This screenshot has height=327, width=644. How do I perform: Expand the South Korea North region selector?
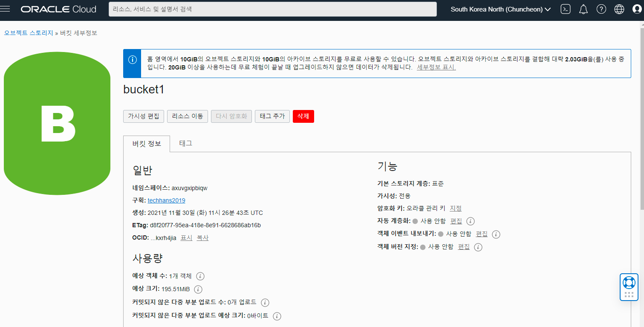pyautogui.click(x=501, y=9)
